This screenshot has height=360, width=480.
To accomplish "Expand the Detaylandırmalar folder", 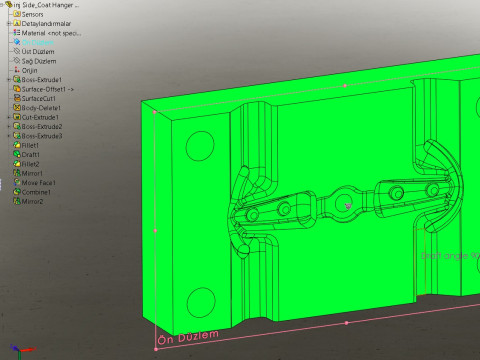I will [9, 23].
